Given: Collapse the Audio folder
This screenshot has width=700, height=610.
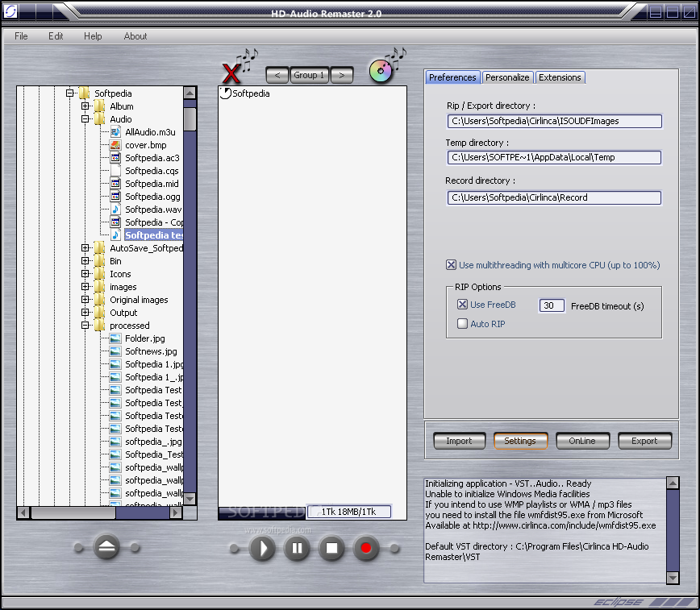Looking at the screenshot, I should pyautogui.click(x=85, y=119).
